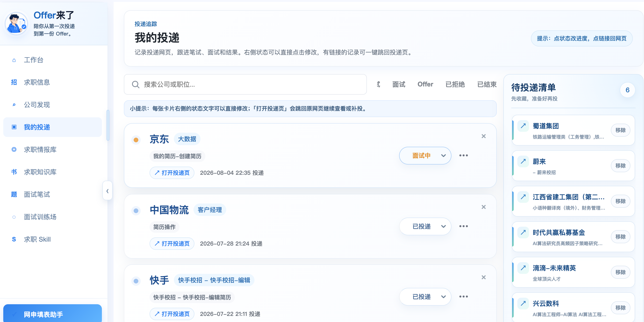Open 已投递 status dropdown for 中国物流
The height and width of the screenshot is (322, 644).
425,226
